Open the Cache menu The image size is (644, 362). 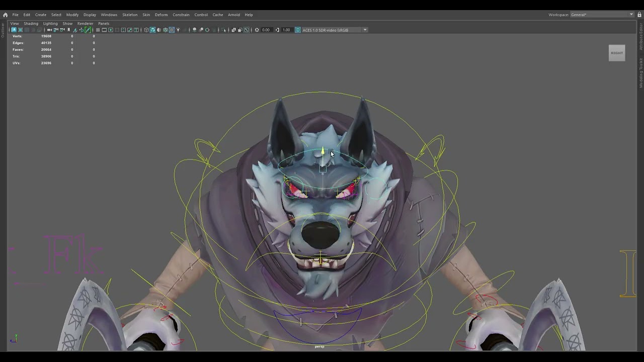pos(218,15)
